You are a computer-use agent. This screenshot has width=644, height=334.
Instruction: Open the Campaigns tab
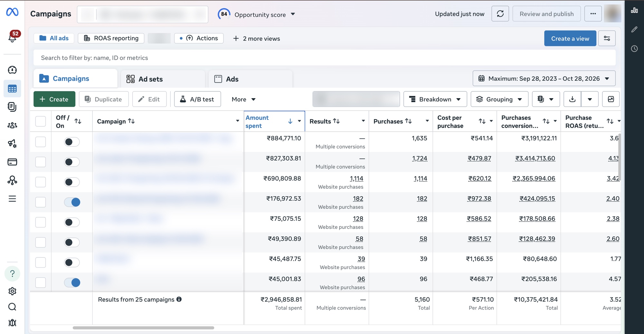coord(75,79)
